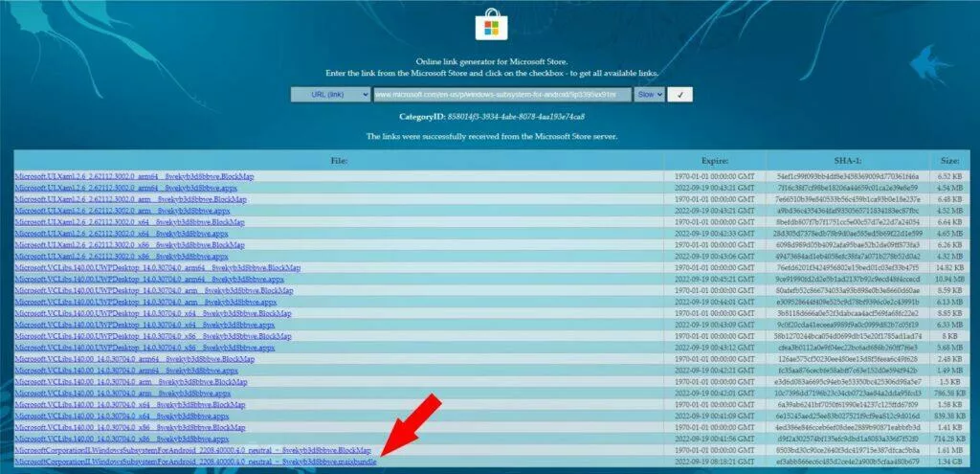The width and height of the screenshot is (980, 474).
Task: Download the VCLibs UWPDesktop x86 appx file
Action: (145, 348)
